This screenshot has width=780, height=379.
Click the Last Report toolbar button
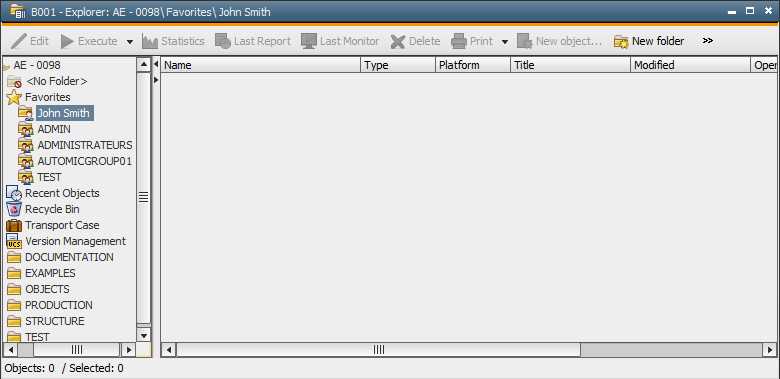253,41
